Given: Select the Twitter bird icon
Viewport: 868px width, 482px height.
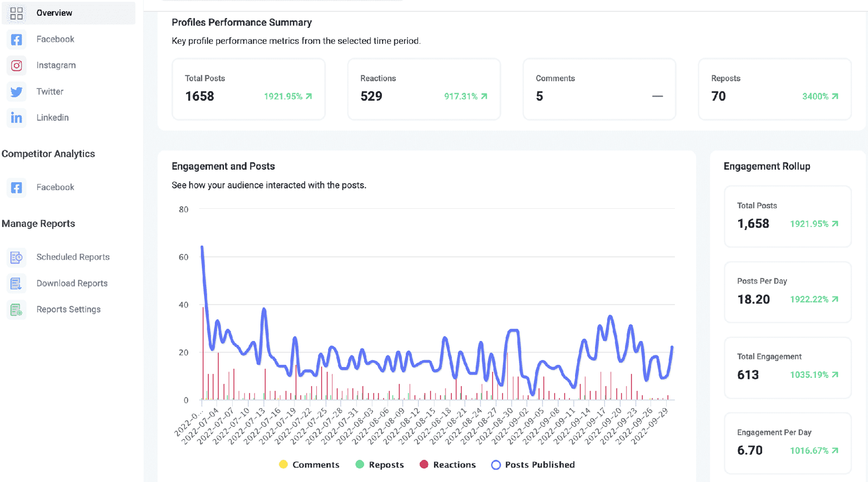Looking at the screenshot, I should [17, 92].
